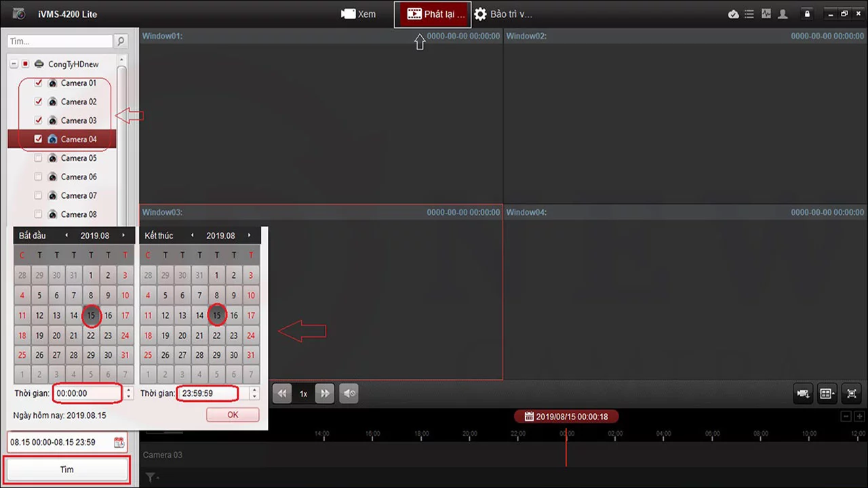Image resolution: width=868 pixels, height=488 pixels.
Task: Zoom in the timeline with plus icon
Action: point(859,416)
